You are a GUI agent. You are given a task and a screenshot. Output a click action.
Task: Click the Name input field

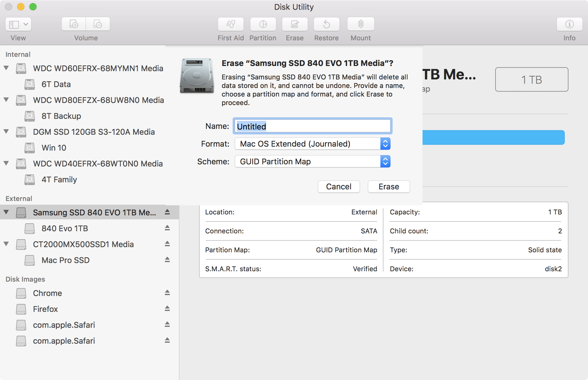[x=312, y=126]
